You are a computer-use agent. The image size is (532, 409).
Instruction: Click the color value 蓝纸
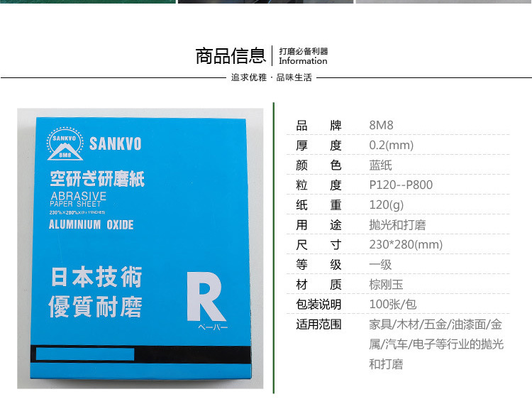380,165
